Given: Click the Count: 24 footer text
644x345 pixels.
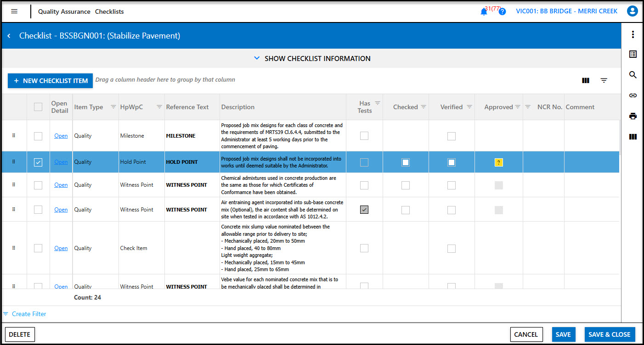Looking at the screenshot, I should point(88,297).
